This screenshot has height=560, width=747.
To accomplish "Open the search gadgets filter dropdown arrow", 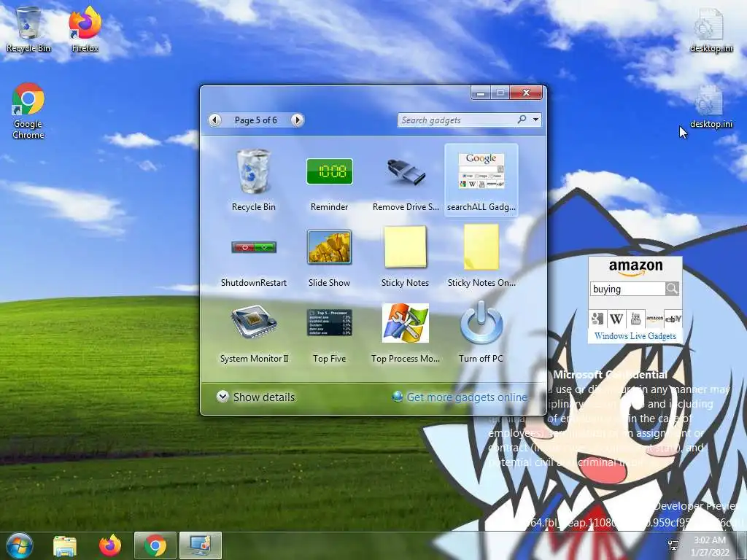I will (x=536, y=120).
